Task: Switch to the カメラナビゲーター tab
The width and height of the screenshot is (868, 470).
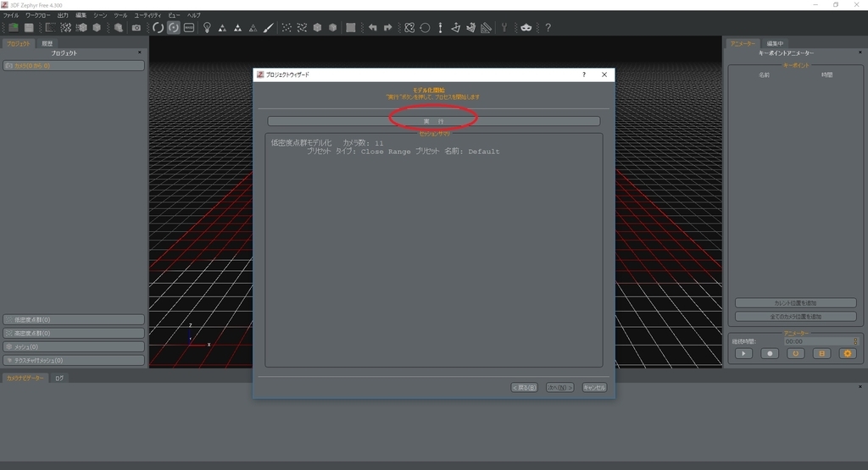Action: tap(25, 379)
